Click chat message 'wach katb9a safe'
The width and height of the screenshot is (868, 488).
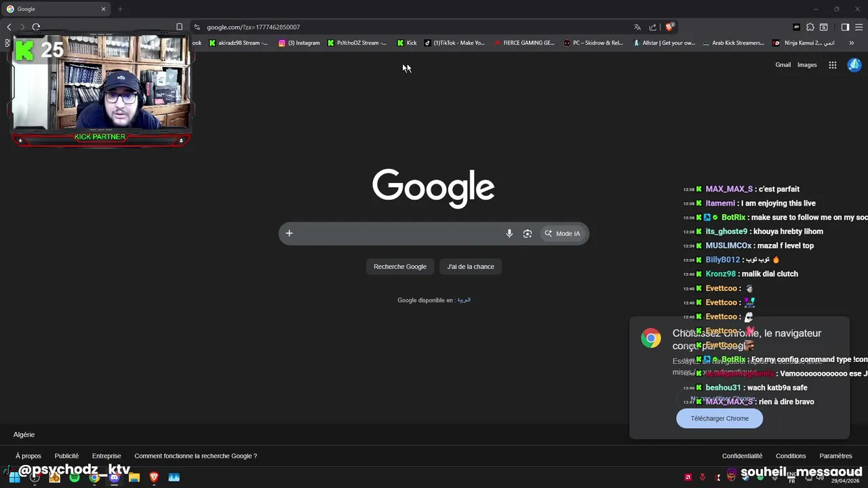[777, 388]
